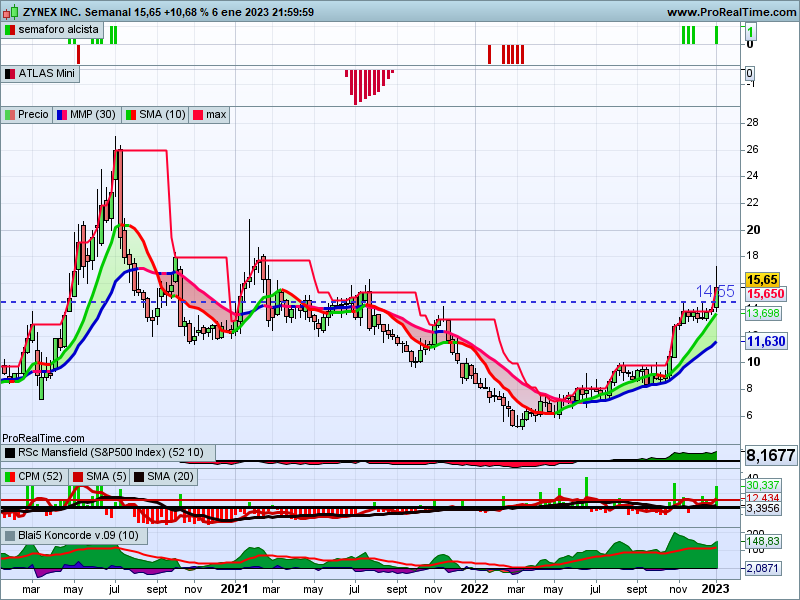Click the red 15,650 max value tag
800x600 pixels.
click(765, 294)
